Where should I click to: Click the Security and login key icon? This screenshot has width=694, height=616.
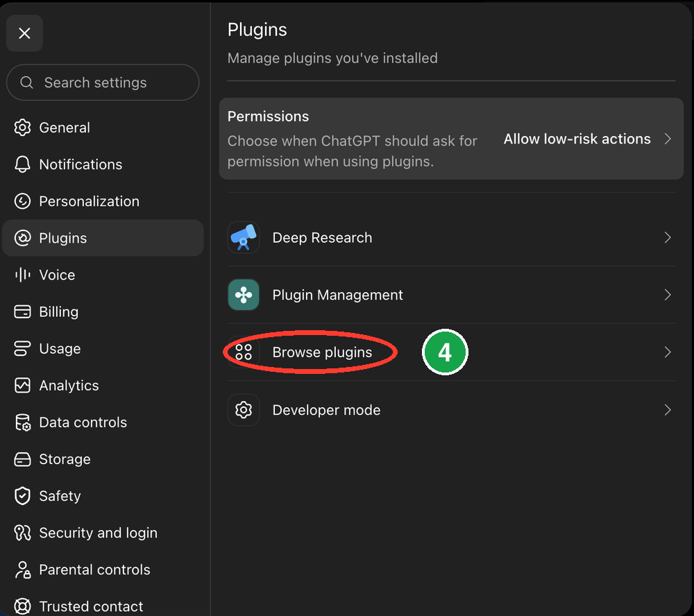(x=23, y=532)
